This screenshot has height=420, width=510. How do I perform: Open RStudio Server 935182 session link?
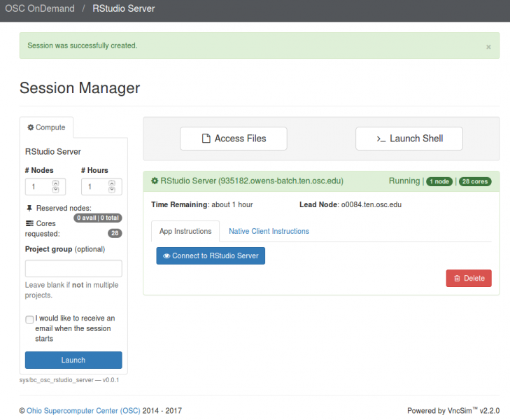coord(252,181)
